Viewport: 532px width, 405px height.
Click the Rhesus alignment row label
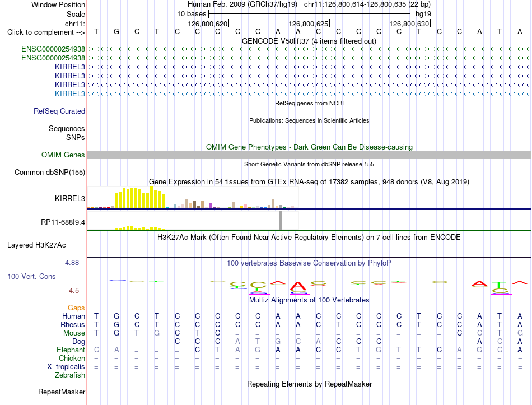pos(73,324)
